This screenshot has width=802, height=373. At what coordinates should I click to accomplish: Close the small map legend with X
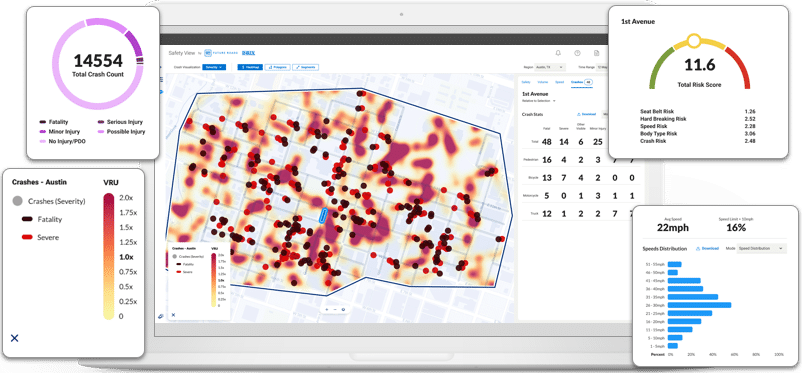point(173,315)
